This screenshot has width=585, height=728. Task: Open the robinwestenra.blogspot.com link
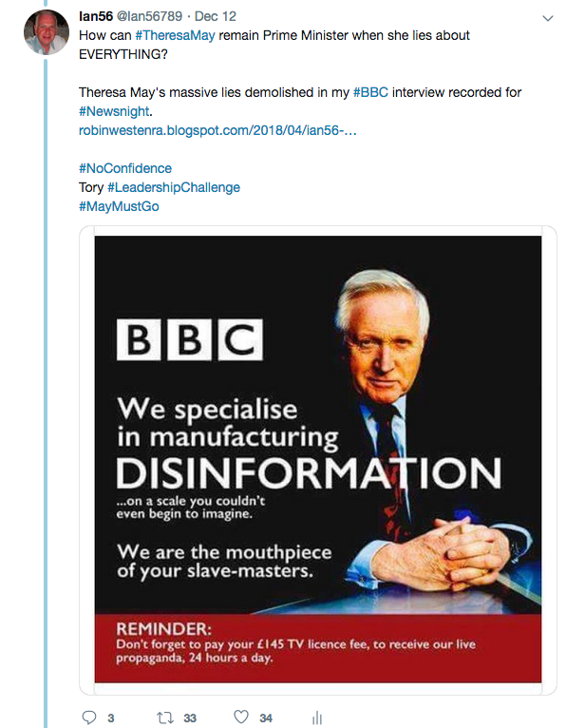click(x=217, y=130)
